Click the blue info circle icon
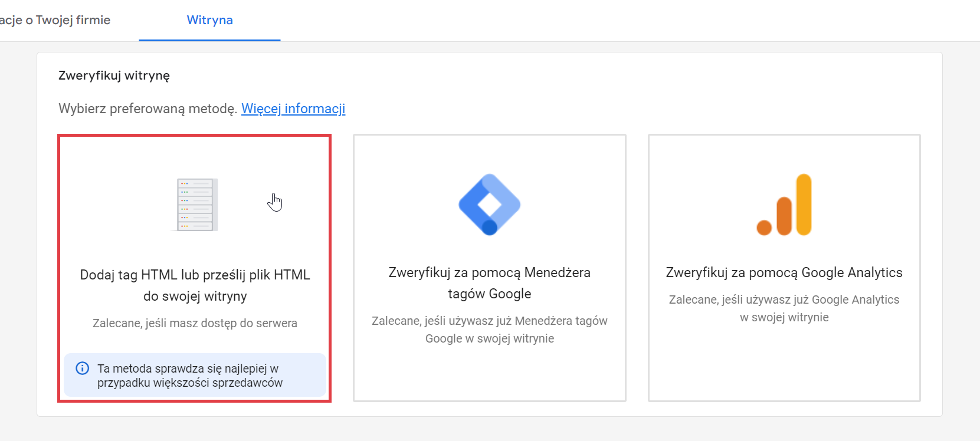This screenshot has width=980, height=441. tap(83, 368)
